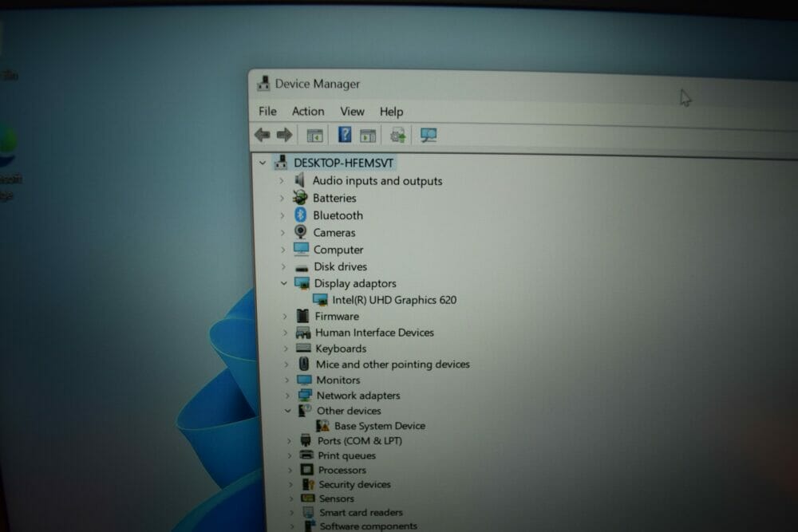Image resolution: width=798 pixels, height=532 pixels.
Task: Click the Intel(R) UHD Graphics 620 device icon
Action: pos(320,300)
